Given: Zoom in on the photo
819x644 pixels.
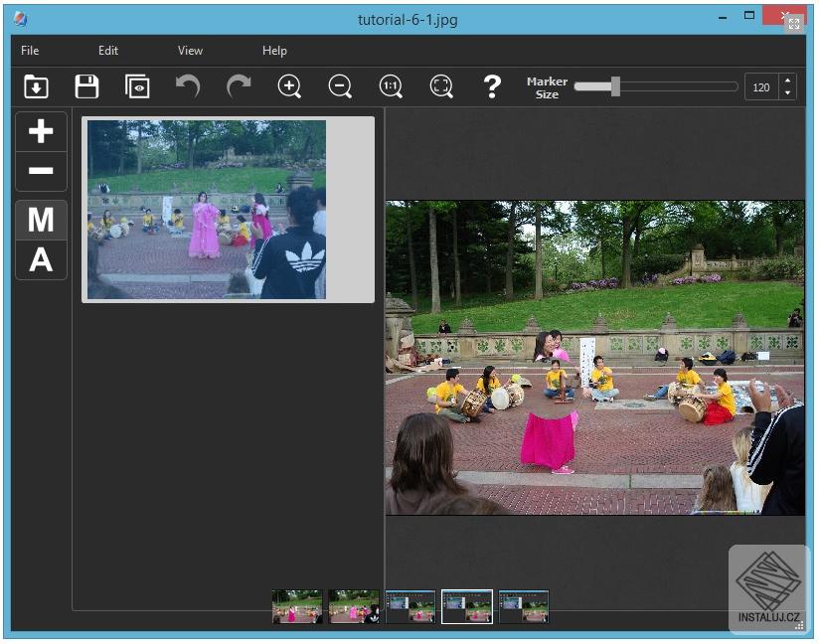Looking at the screenshot, I should click(289, 86).
